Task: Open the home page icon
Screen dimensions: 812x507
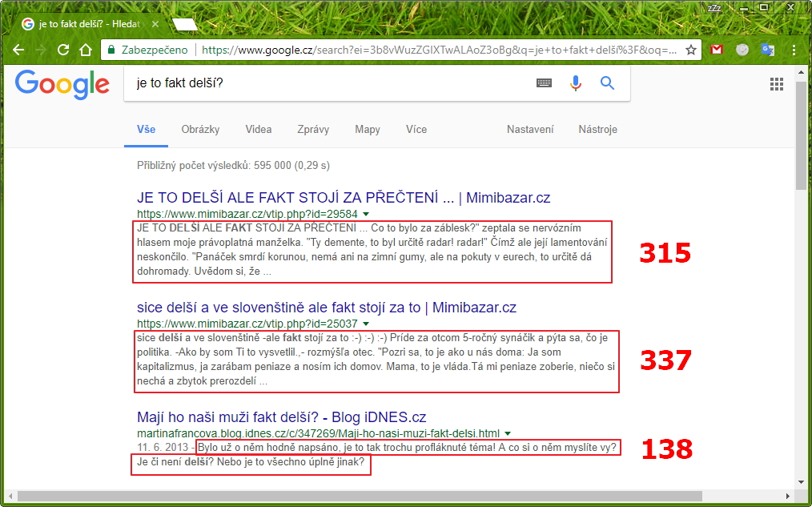Action: tap(86, 50)
